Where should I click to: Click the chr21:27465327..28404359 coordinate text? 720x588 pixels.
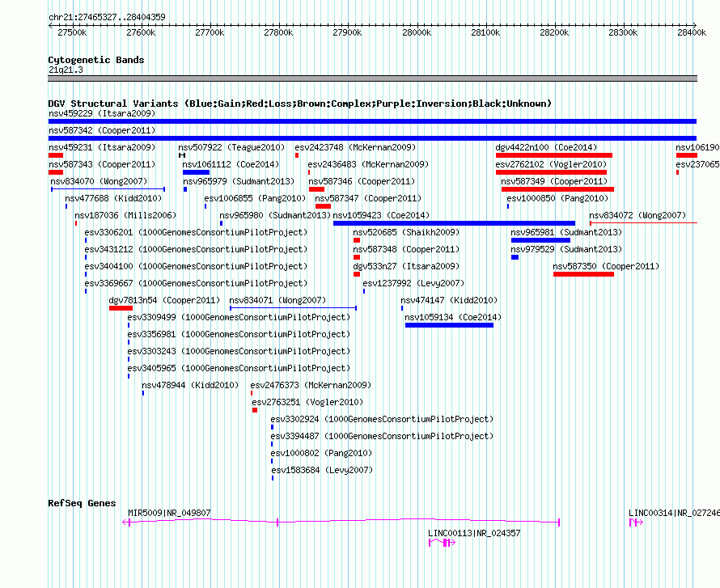(107, 17)
